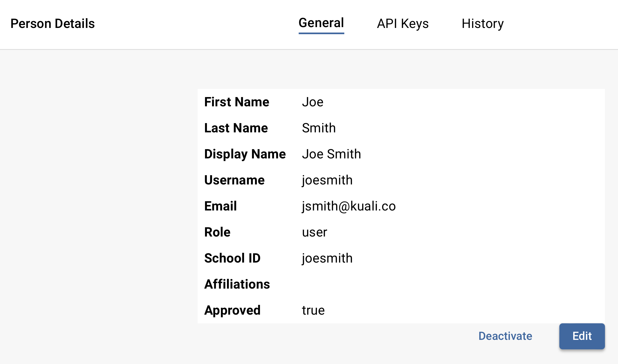Open the History tab
Viewport: 618px width, 364px height.
[x=483, y=24]
